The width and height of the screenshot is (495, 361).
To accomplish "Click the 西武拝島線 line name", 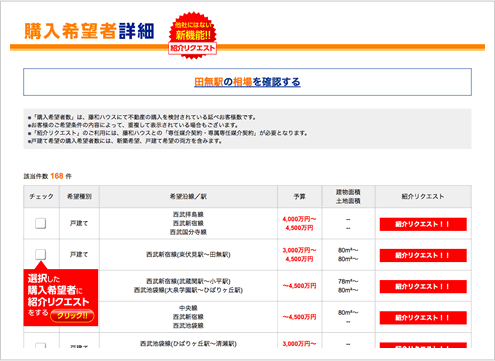I will (x=188, y=214).
